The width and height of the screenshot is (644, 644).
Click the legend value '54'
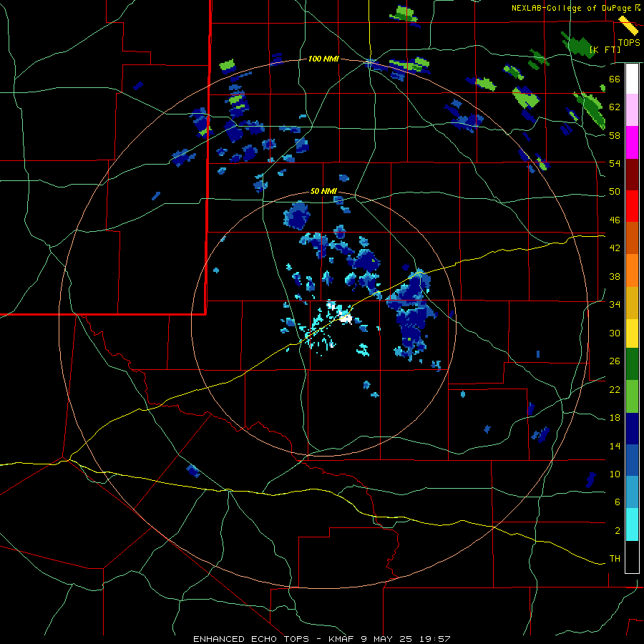pos(615,163)
